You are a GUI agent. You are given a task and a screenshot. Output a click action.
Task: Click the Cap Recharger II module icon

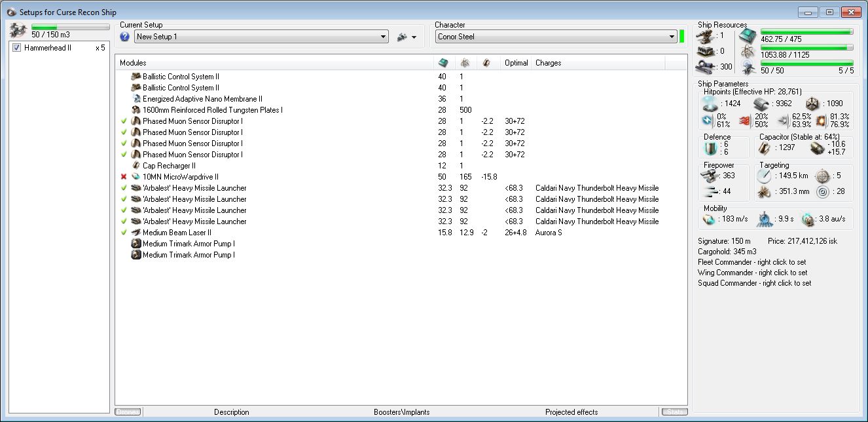(136, 166)
